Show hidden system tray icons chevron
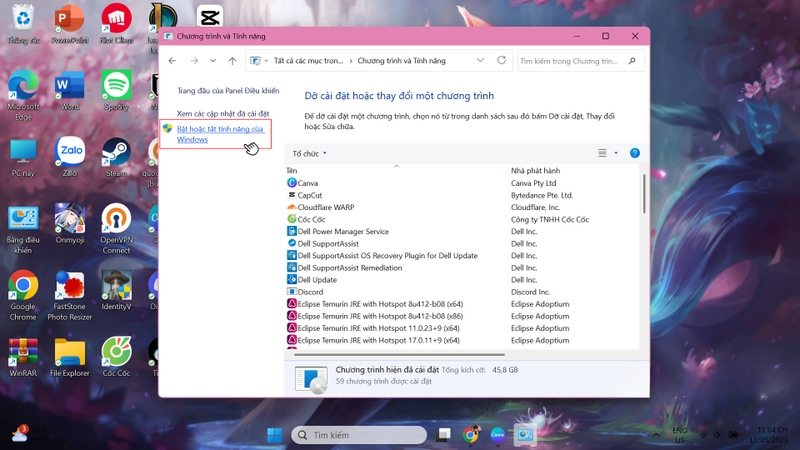 [656, 435]
